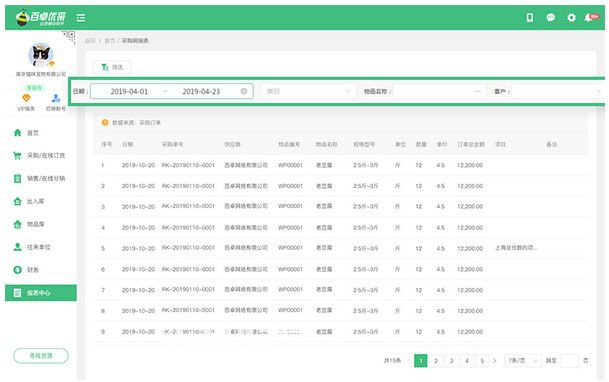
Task: Go to page 2 in pagination
Action: pyautogui.click(x=436, y=361)
